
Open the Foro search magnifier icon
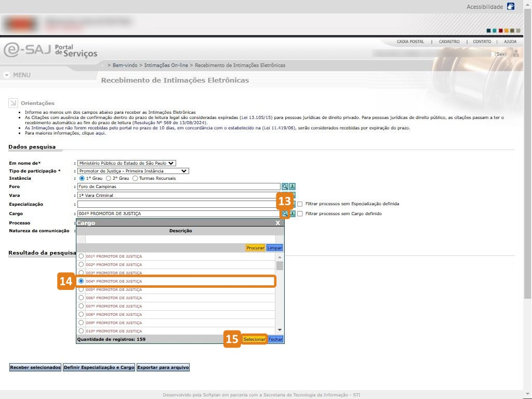285,187
